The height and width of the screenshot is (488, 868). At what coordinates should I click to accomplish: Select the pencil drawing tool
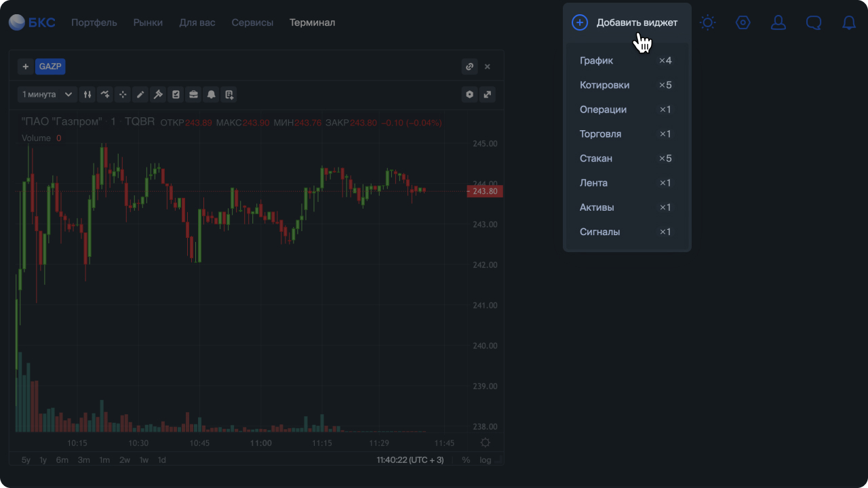point(140,94)
